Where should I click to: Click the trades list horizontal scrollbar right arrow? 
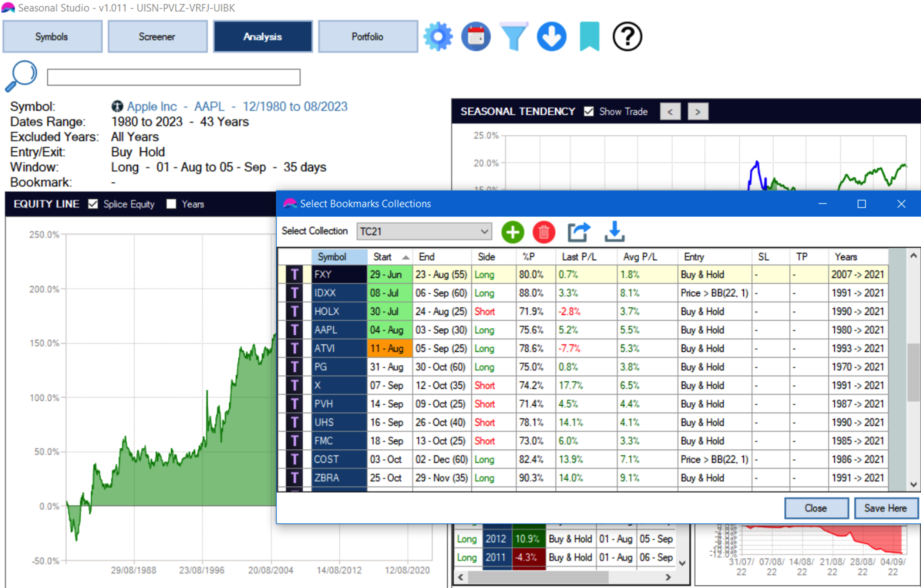coord(668,577)
